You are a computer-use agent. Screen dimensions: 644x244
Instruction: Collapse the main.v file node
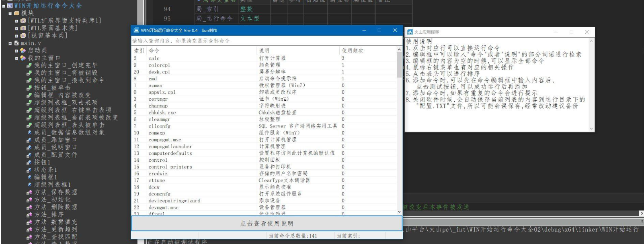[x=10, y=43]
